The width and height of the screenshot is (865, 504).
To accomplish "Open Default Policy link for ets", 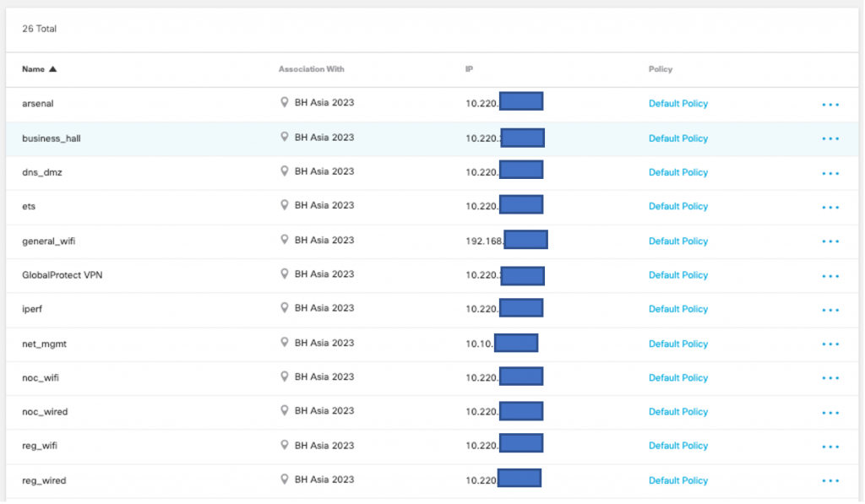I will click(x=677, y=207).
